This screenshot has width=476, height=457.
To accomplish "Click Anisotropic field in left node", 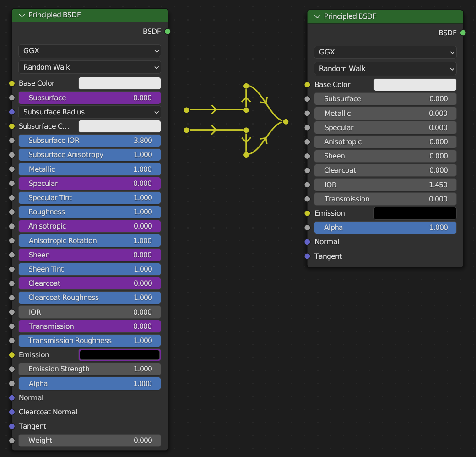I will coord(90,226).
